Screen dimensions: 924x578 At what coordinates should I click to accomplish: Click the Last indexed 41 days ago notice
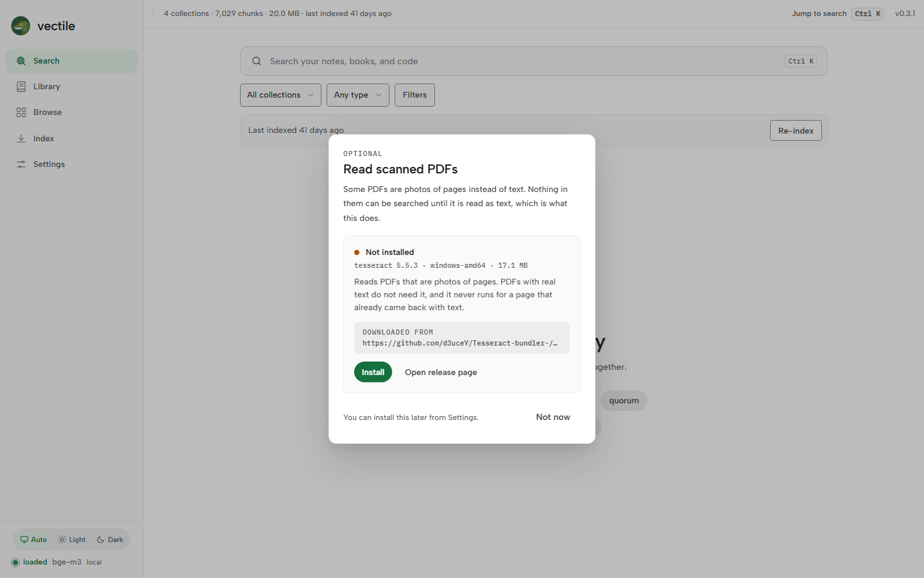pyautogui.click(x=296, y=130)
